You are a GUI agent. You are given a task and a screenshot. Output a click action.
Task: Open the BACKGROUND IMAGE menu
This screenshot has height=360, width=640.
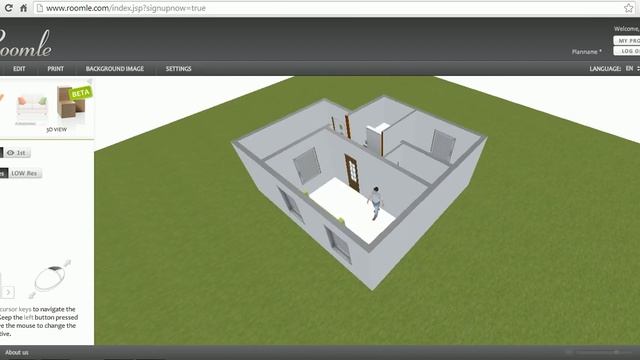tap(115, 69)
